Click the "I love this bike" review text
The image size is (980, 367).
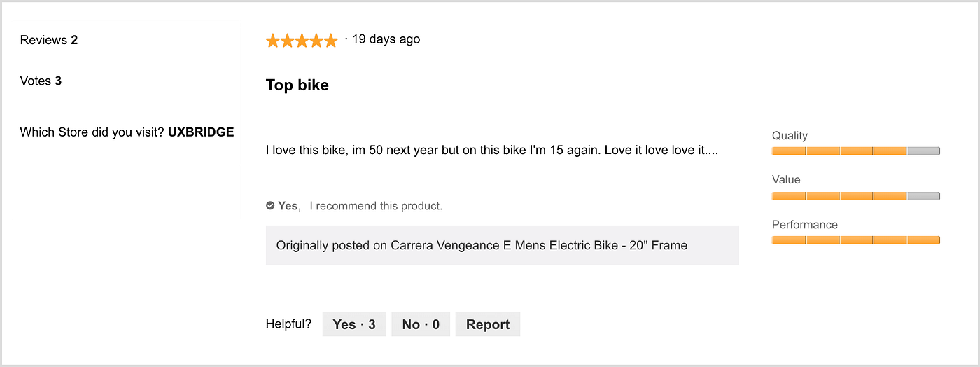pos(492,150)
